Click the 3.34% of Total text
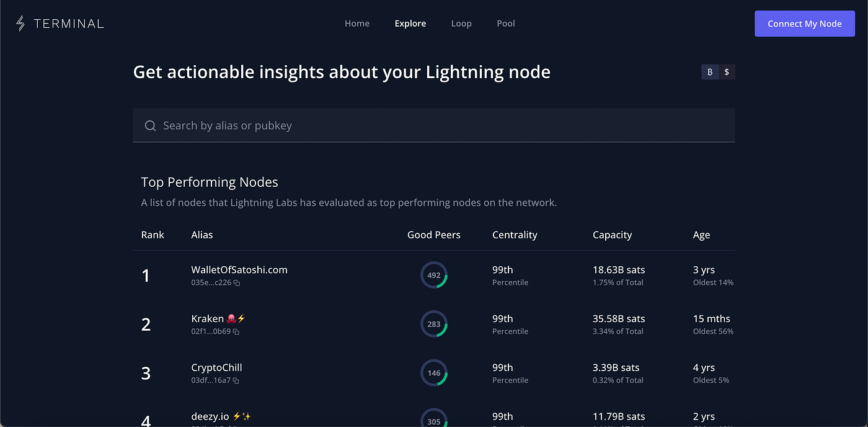The height and width of the screenshot is (427, 868). (x=618, y=331)
